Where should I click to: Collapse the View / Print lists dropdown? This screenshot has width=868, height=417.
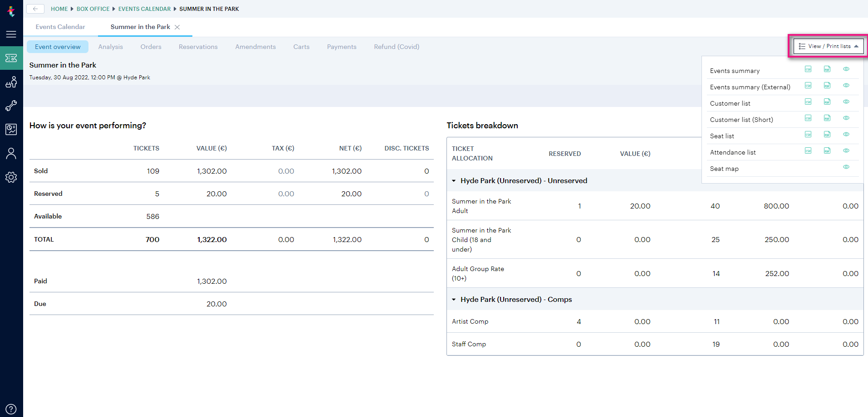828,46
